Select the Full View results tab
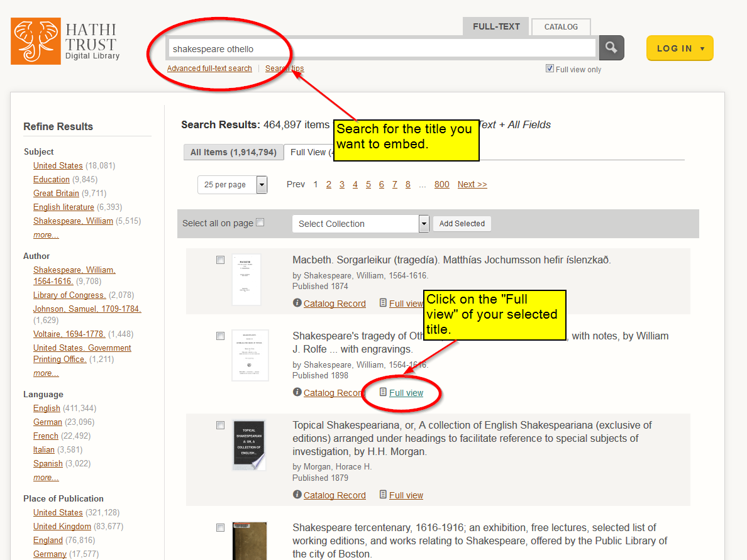The height and width of the screenshot is (560, 747). click(x=309, y=152)
